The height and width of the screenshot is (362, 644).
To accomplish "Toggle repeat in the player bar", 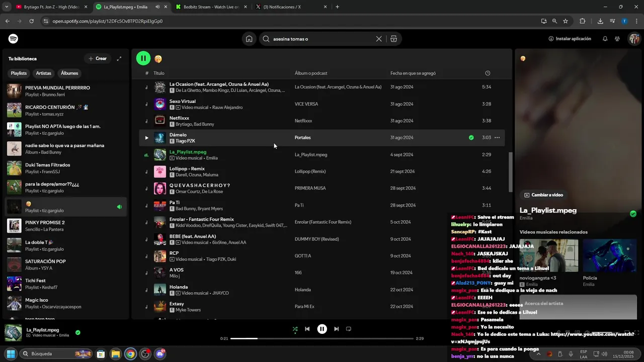I will 349,329.
